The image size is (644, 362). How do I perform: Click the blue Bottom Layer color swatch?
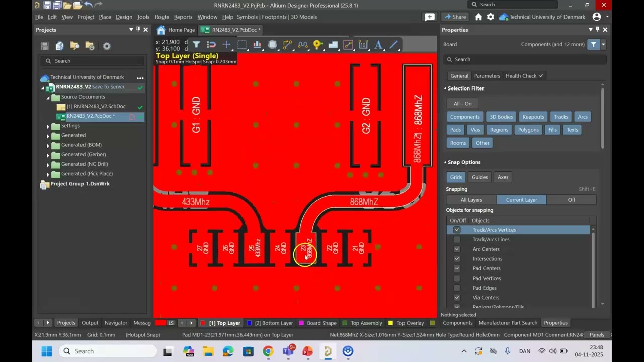click(249, 323)
